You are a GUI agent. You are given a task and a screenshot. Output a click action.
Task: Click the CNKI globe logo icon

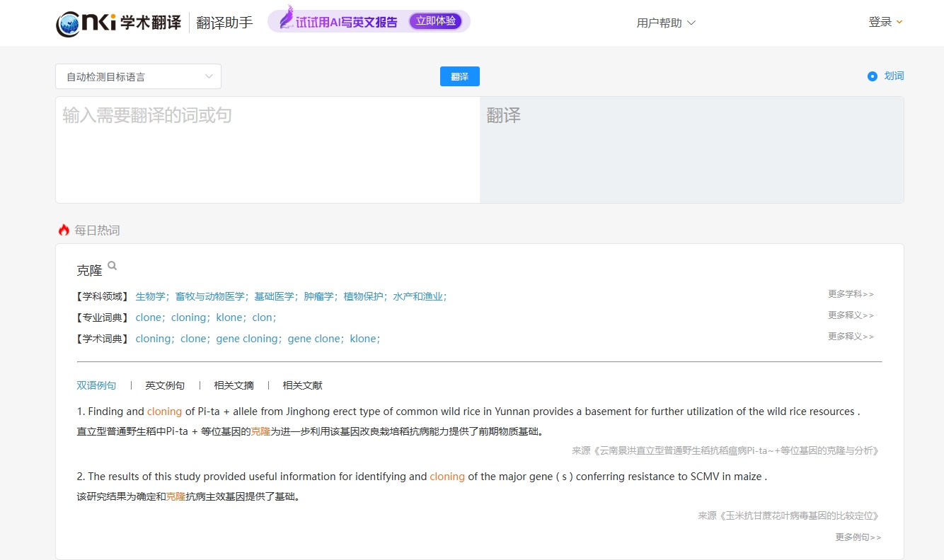point(67,23)
